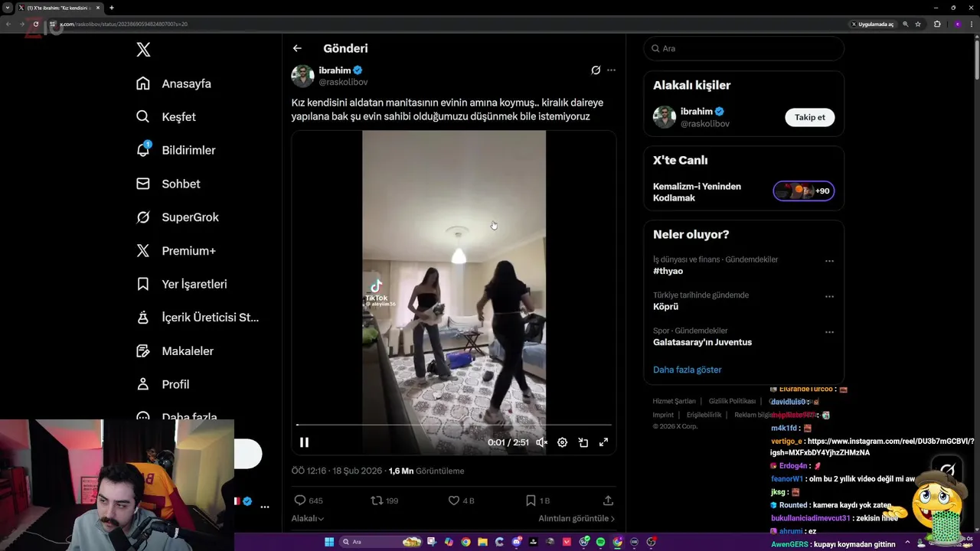Open Erişilebilirlik footer link

(704, 415)
